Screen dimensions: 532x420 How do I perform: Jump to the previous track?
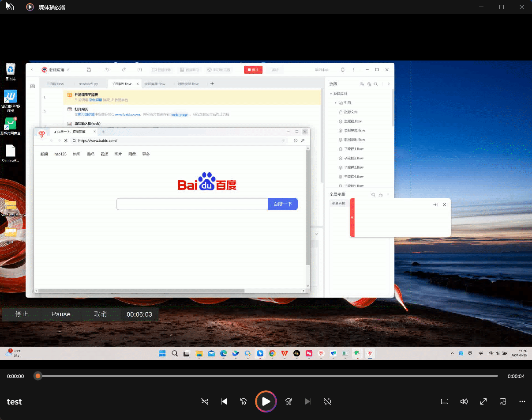pyautogui.click(x=224, y=401)
